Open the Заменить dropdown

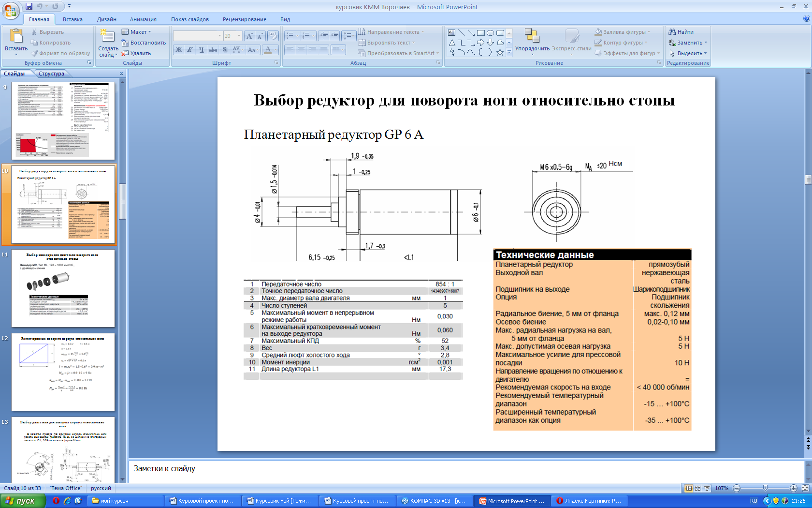pos(688,43)
